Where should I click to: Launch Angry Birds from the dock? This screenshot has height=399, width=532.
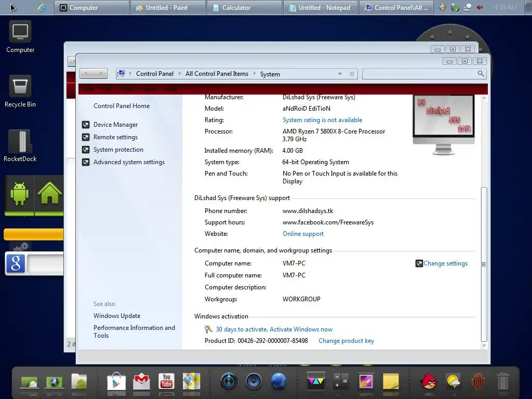point(428,381)
